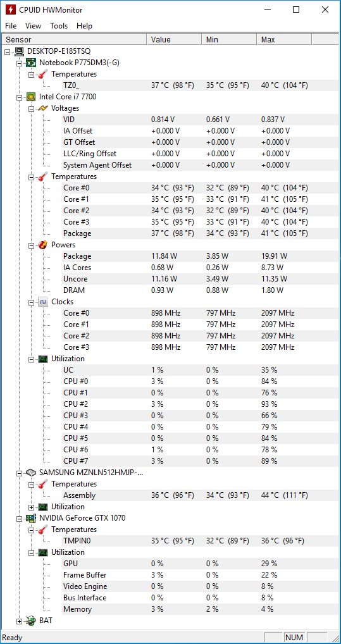Image resolution: width=341 pixels, height=644 pixels.
Task: Collapse the NVIDIA GeForce GTX 1070 node
Action: point(19,518)
